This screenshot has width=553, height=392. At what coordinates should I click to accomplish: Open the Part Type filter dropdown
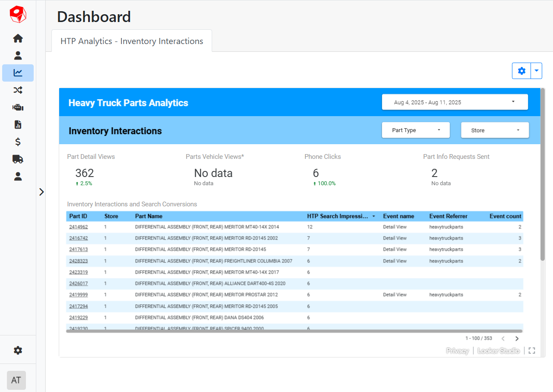[416, 130]
